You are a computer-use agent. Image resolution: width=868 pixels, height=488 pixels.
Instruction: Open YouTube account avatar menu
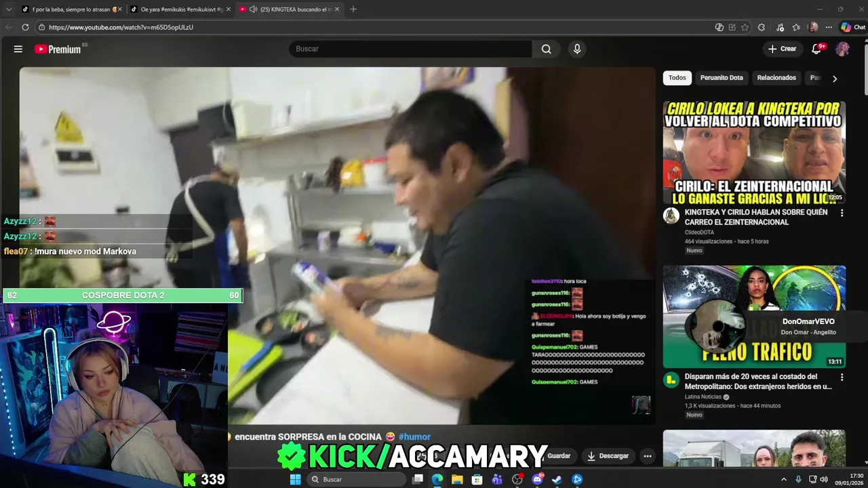[842, 49]
